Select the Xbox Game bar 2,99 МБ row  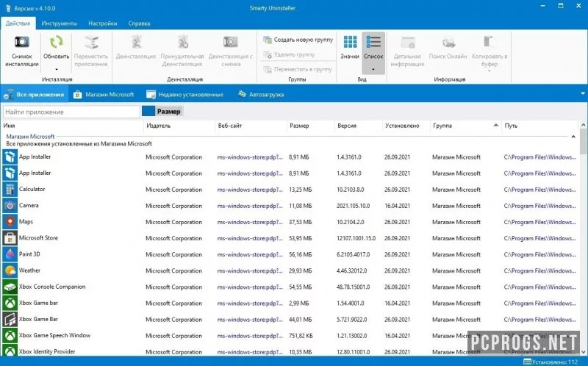click(290, 303)
